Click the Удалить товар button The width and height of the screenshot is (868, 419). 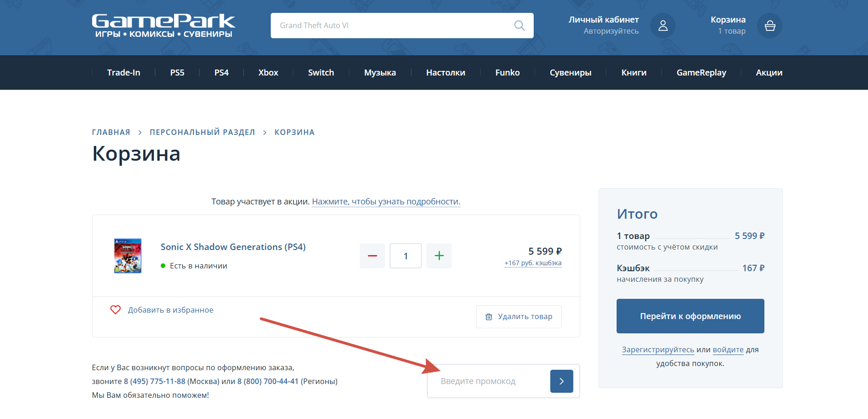[x=519, y=317]
